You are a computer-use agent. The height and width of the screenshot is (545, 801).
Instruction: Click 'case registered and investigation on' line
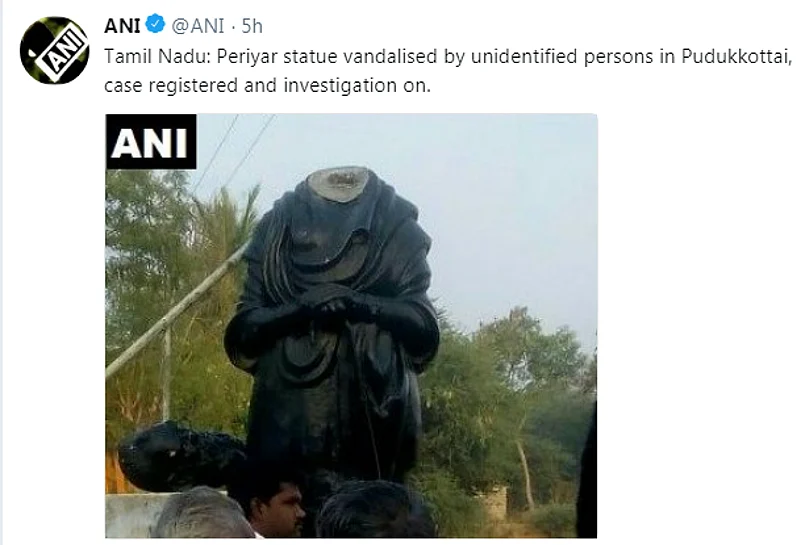click(267, 85)
